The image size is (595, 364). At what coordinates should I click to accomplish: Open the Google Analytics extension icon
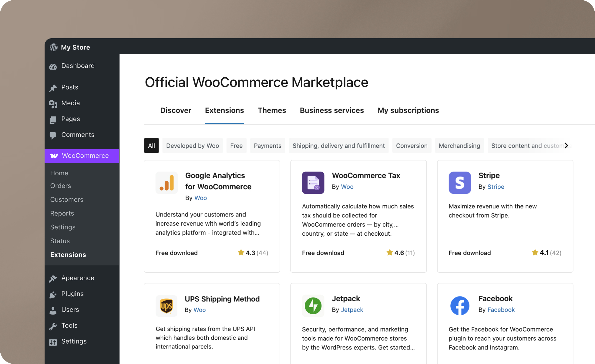(x=166, y=183)
